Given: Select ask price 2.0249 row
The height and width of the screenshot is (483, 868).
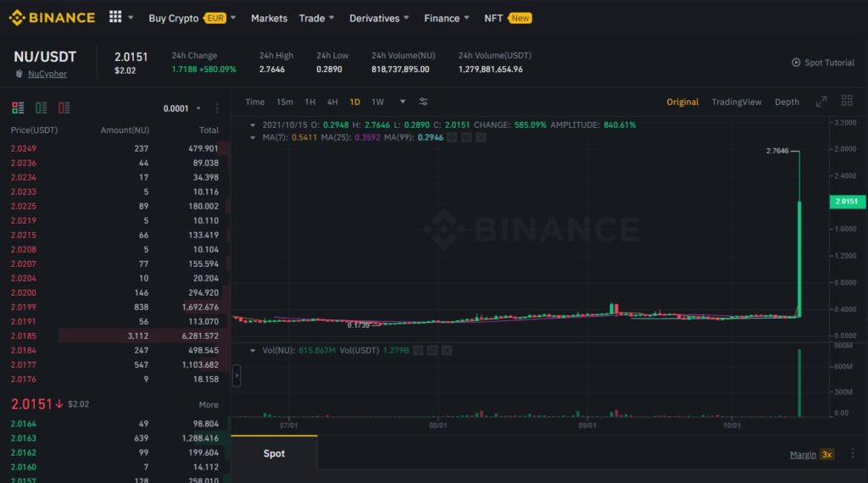Looking at the screenshot, I should click(x=115, y=148).
